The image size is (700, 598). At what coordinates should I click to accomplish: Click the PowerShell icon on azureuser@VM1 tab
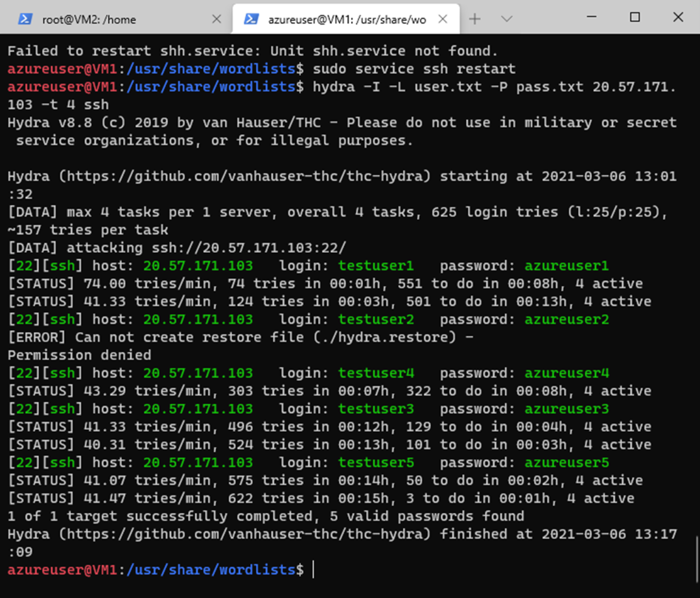(x=251, y=19)
